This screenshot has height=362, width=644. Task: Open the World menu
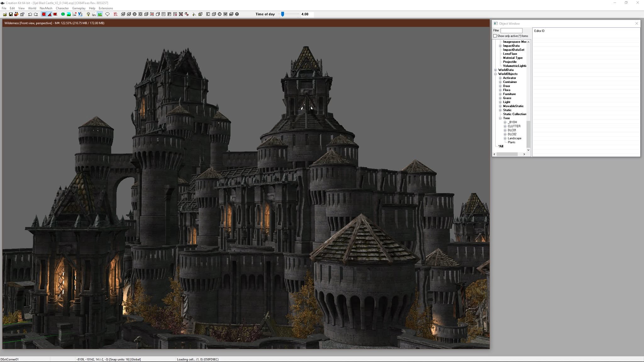point(32,8)
